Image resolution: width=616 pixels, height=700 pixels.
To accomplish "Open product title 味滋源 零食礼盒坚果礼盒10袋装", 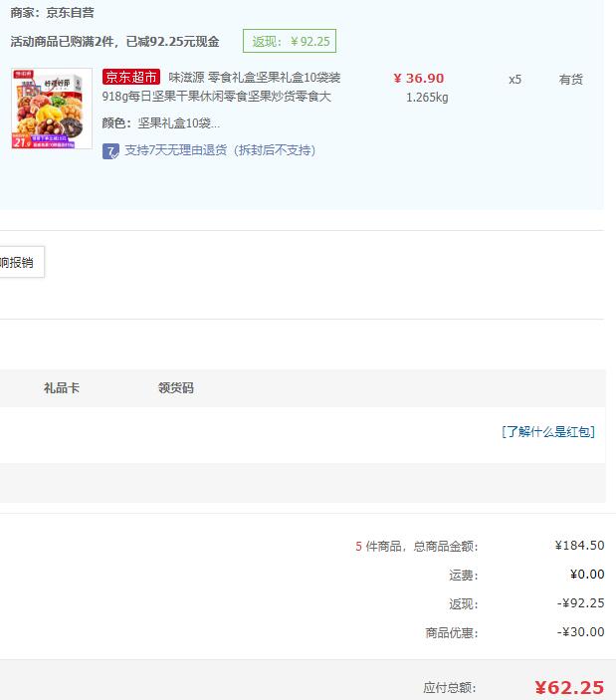I will point(254,78).
